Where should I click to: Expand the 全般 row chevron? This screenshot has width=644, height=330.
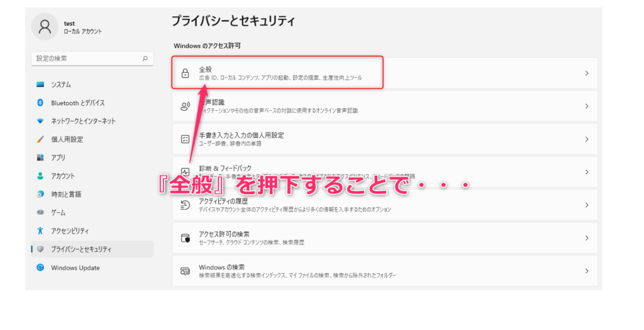pyautogui.click(x=587, y=73)
